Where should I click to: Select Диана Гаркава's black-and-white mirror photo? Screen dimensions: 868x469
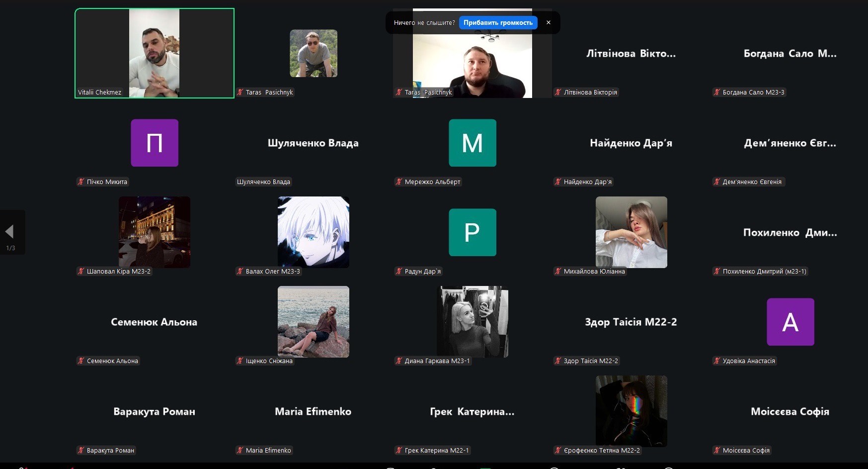[472, 321]
